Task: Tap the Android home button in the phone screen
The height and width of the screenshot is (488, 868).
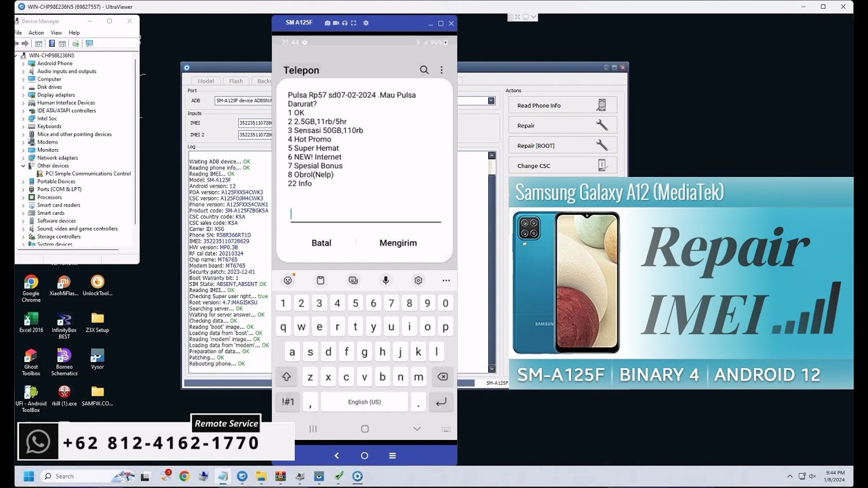Action: pos(365,428)
